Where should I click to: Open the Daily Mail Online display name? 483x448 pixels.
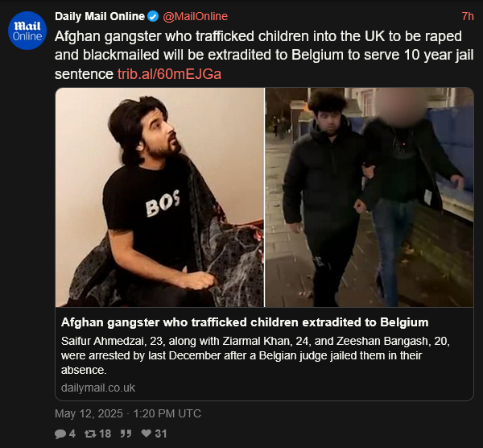point(100,16)
